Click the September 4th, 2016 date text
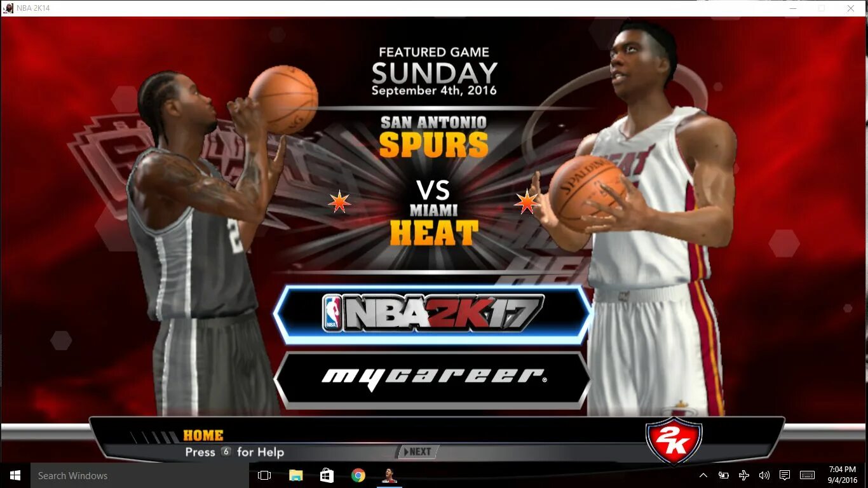The height and width of the screenshot is (488, 868). 434,90
